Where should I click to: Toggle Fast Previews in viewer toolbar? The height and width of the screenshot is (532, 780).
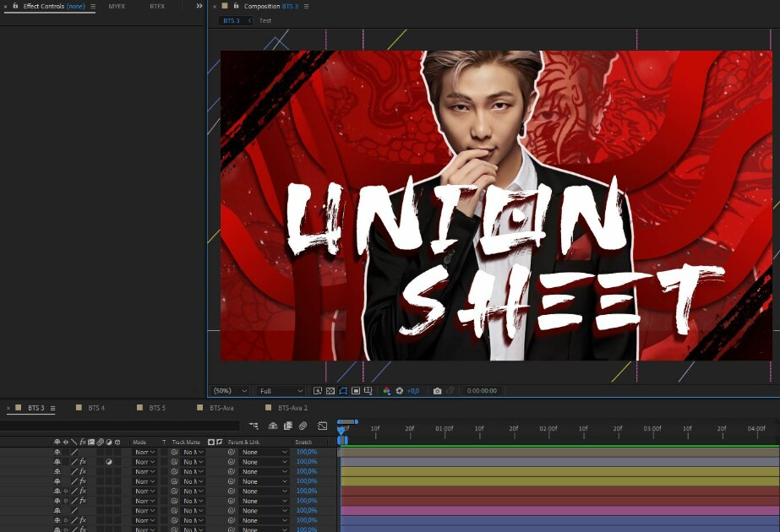(x=318, y=391)
